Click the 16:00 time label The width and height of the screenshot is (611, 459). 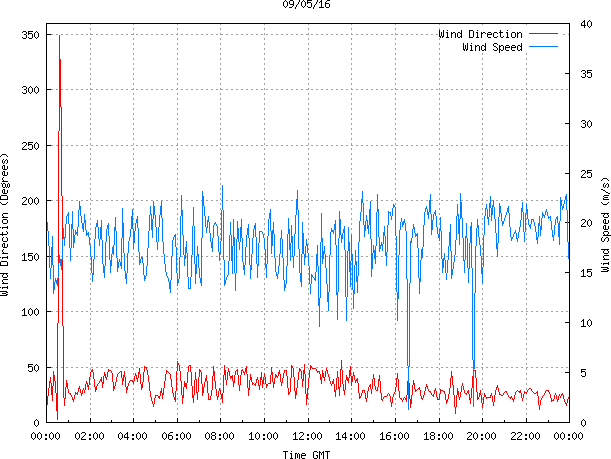pyautogui.click(x=394, y=436)
